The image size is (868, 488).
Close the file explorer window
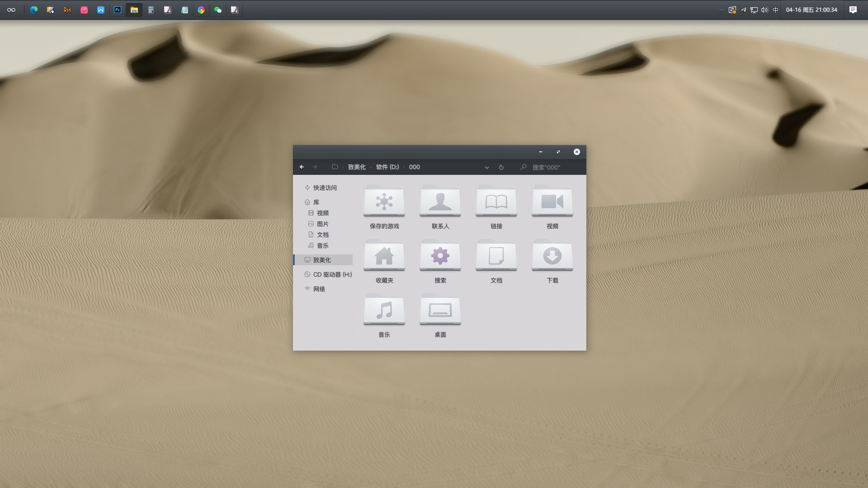coord(577,152)
